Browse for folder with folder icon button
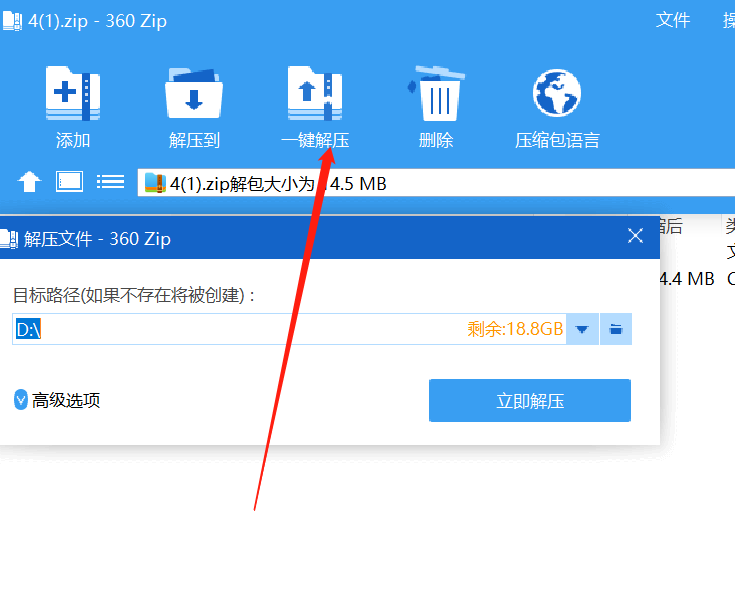 pos(616,329)
